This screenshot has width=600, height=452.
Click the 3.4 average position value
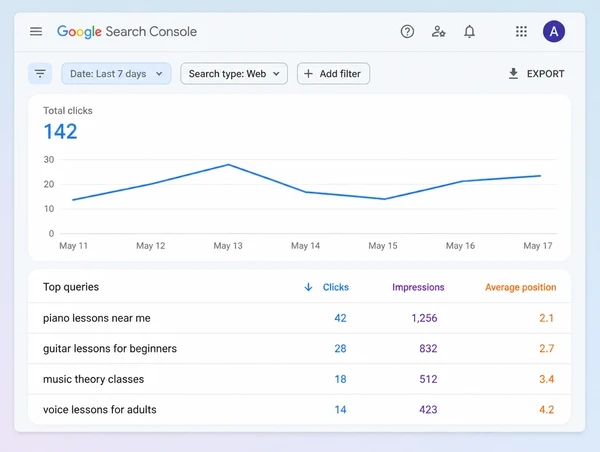(546, 379)
